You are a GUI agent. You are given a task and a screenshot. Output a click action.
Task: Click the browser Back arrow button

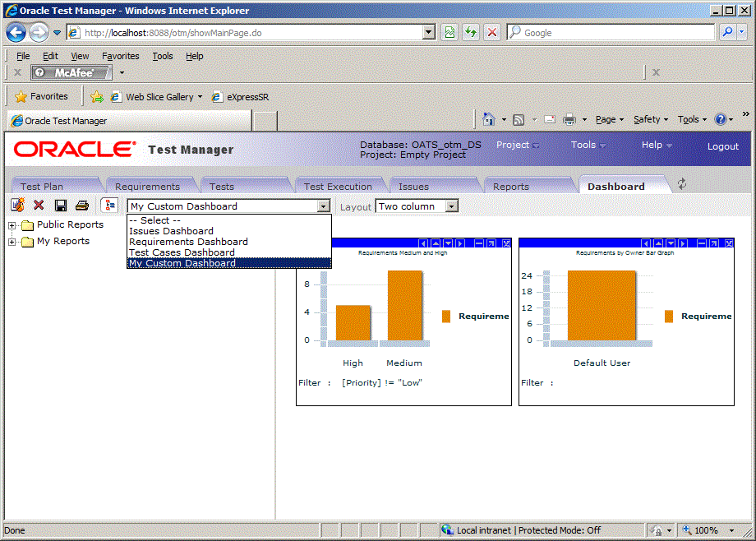(16, 33)
